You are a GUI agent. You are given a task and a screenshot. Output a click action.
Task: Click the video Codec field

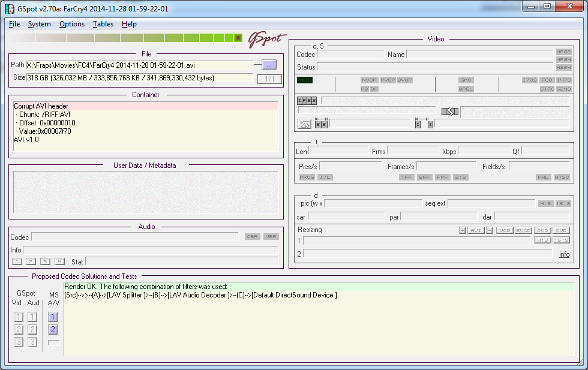click(350, 55)
